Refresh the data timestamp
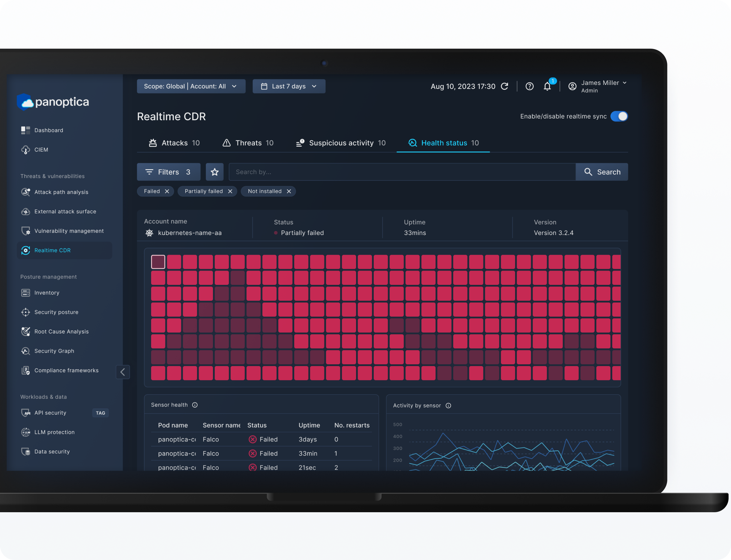731x560 pixels. 504,86
